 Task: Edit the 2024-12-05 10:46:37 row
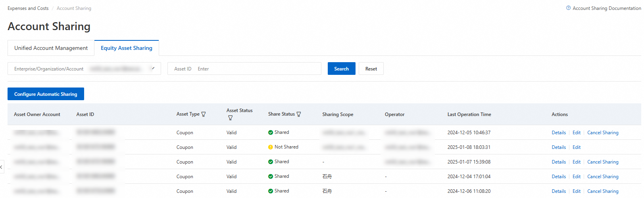tap(577, 133)
